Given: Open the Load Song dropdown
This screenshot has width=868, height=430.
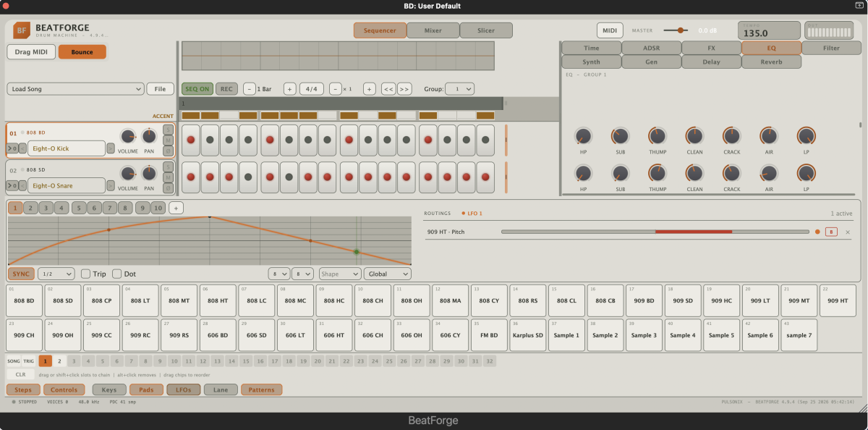Looking at the screenshot, I should (76, 89).
